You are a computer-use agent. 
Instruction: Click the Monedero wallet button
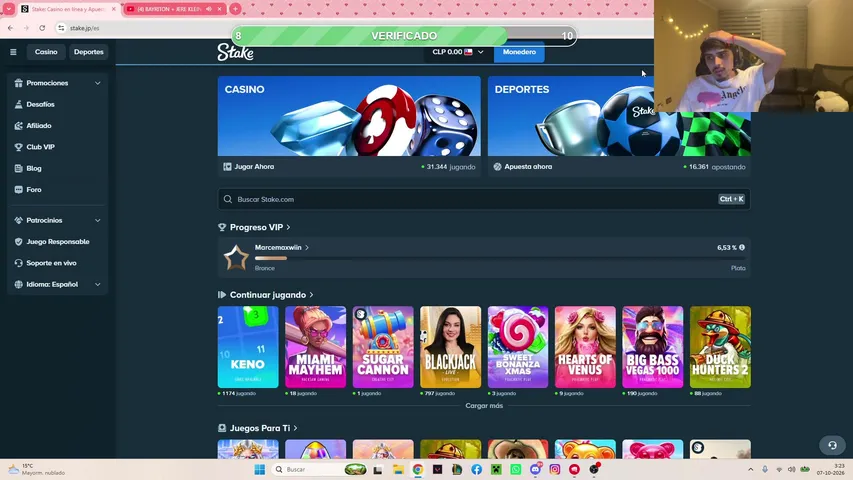(519, 52)
